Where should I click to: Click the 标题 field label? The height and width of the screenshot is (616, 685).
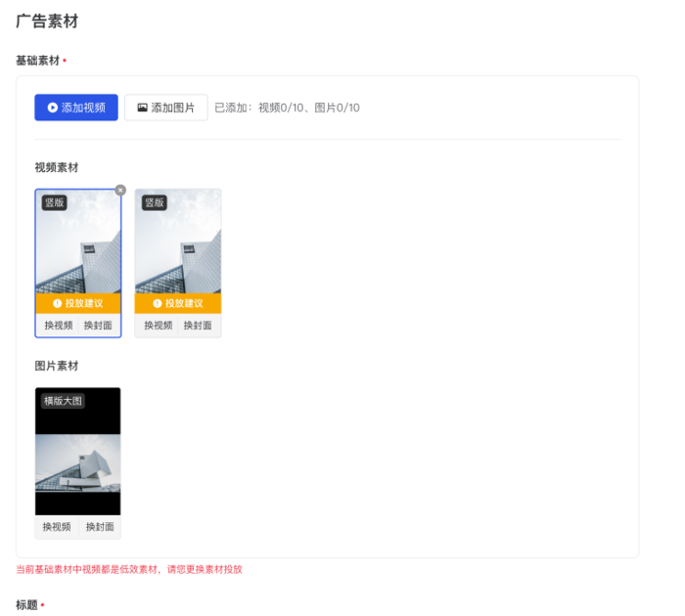pos(26,605)
